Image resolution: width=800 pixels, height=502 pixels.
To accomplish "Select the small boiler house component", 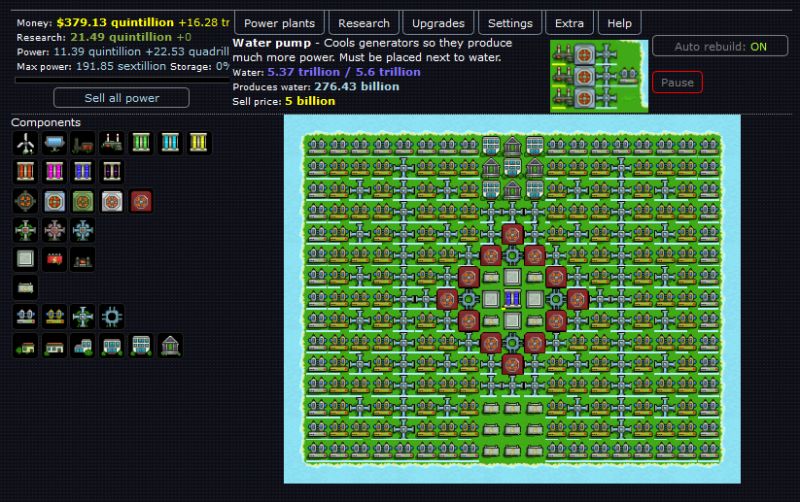I will click(83, 259).
